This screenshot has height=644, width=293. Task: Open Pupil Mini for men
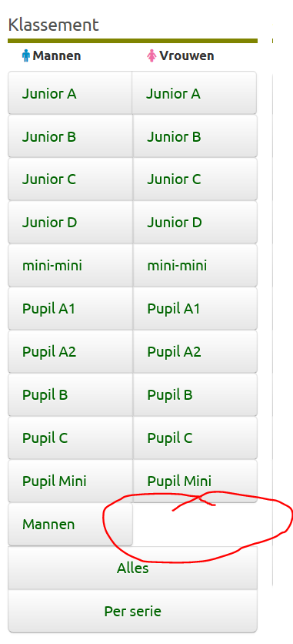70,481
